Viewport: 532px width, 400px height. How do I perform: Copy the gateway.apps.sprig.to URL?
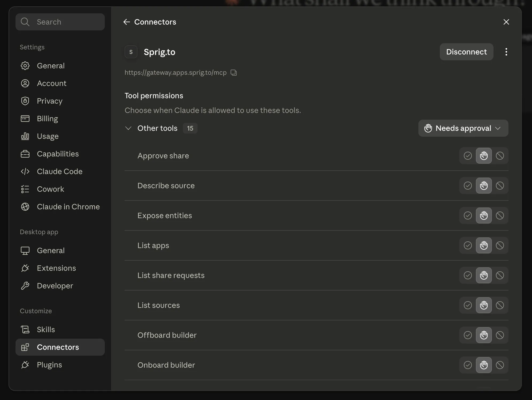234,73
